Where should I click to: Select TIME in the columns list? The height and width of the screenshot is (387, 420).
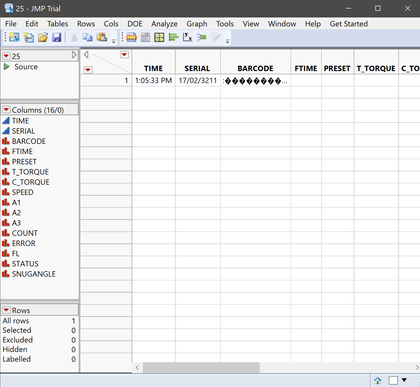click(x=20, y=121)
